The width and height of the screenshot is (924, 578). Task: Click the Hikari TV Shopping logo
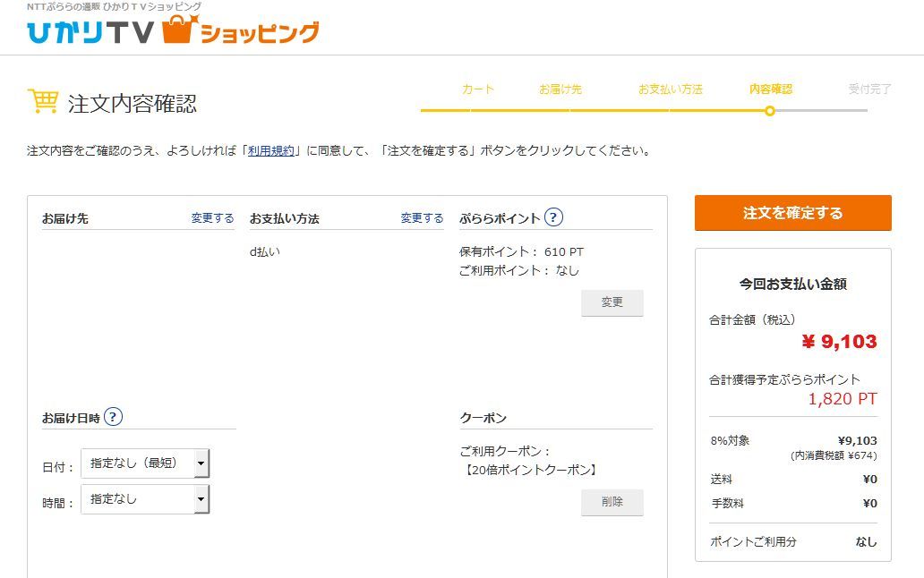pos(172,31)
